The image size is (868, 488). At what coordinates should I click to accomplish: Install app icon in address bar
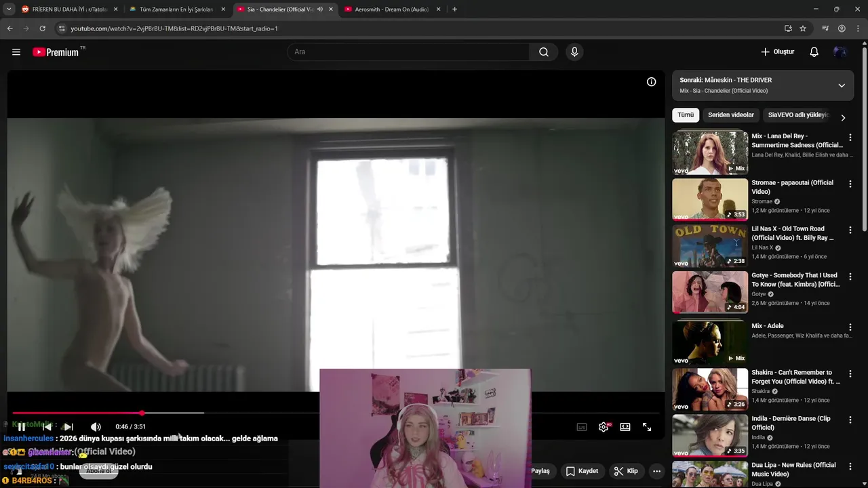pyautogui.click(x=788, y=28)
